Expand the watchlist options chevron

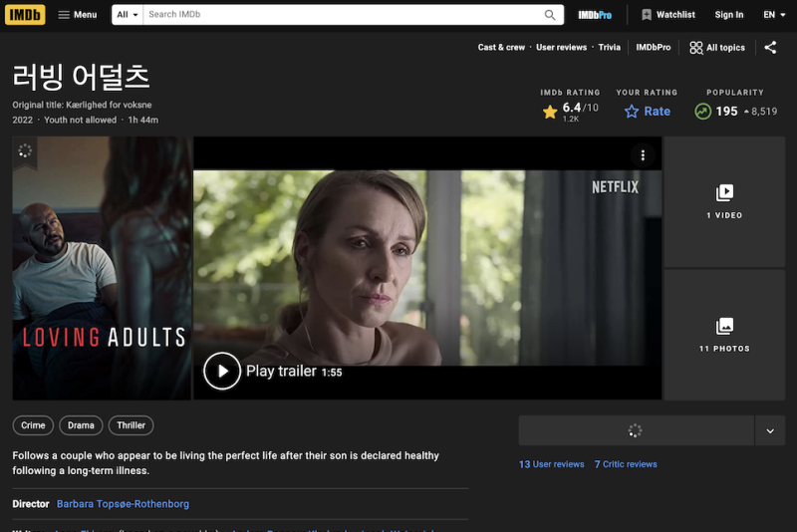point(770,431)
